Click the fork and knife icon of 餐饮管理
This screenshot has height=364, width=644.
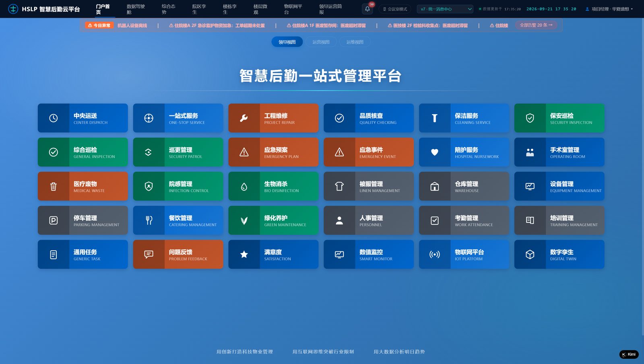tap(149, 220)
